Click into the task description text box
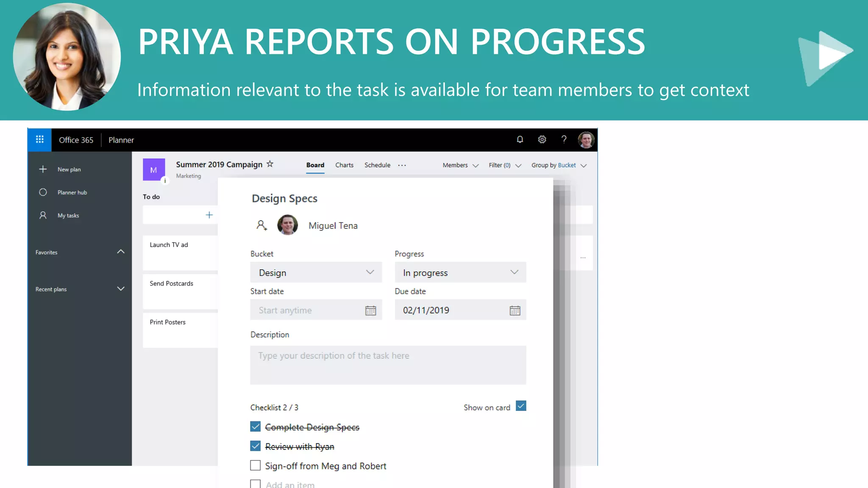This screenshot has width=868, height=488. [388, 365]
